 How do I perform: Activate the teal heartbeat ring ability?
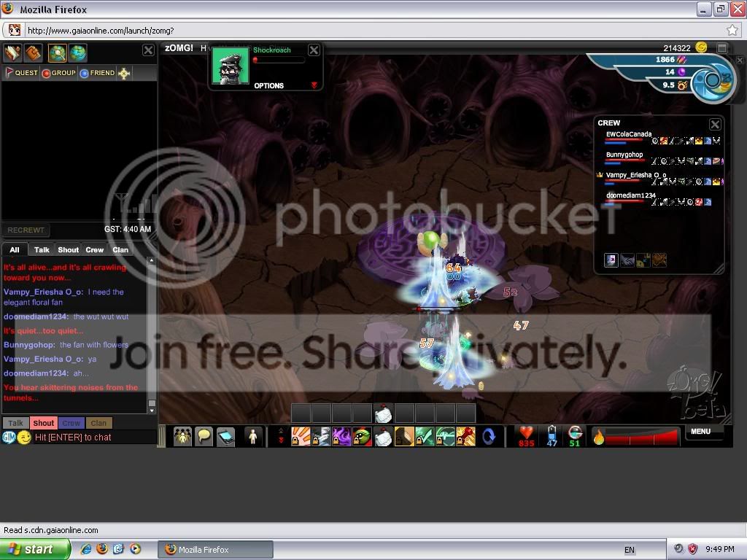(x=445, y=436)
